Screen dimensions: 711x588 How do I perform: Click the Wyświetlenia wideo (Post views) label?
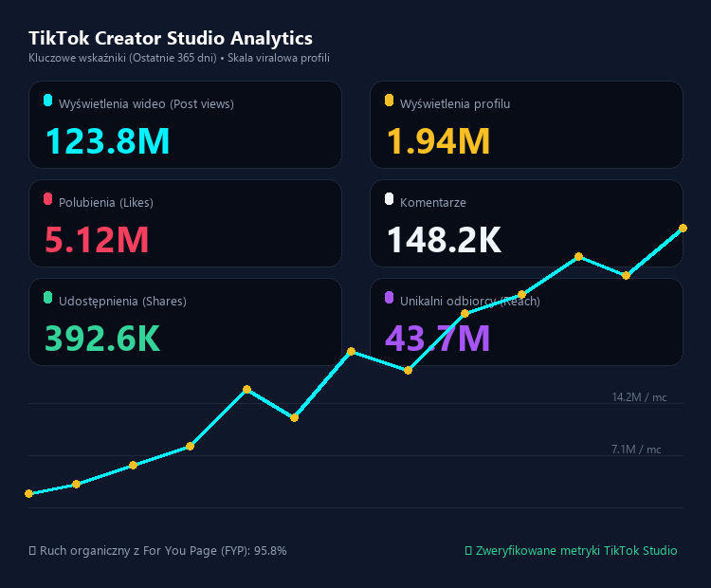[146, 104]
